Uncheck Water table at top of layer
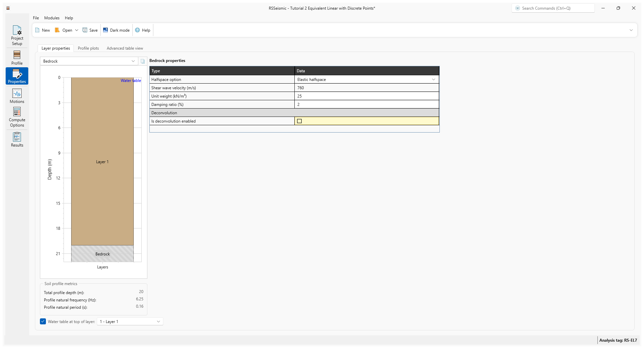Screen dimensions: 644x349 pos(43,322)
